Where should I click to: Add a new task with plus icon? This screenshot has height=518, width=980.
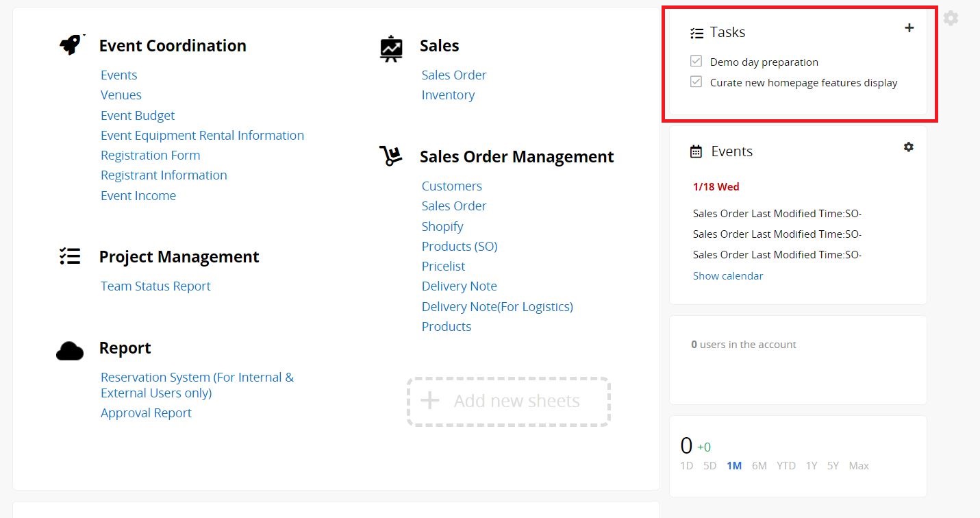coord(909,28)
